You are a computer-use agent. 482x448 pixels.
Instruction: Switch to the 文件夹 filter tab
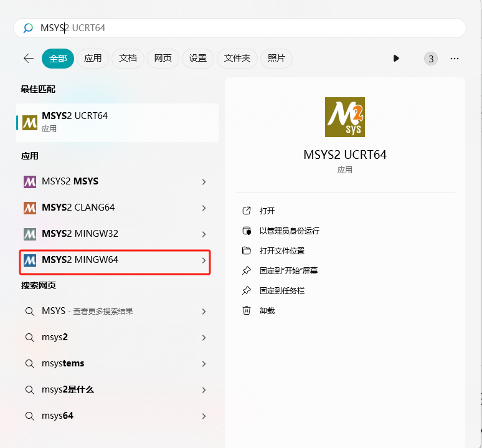pyautogui.click(x=237, y=59)
